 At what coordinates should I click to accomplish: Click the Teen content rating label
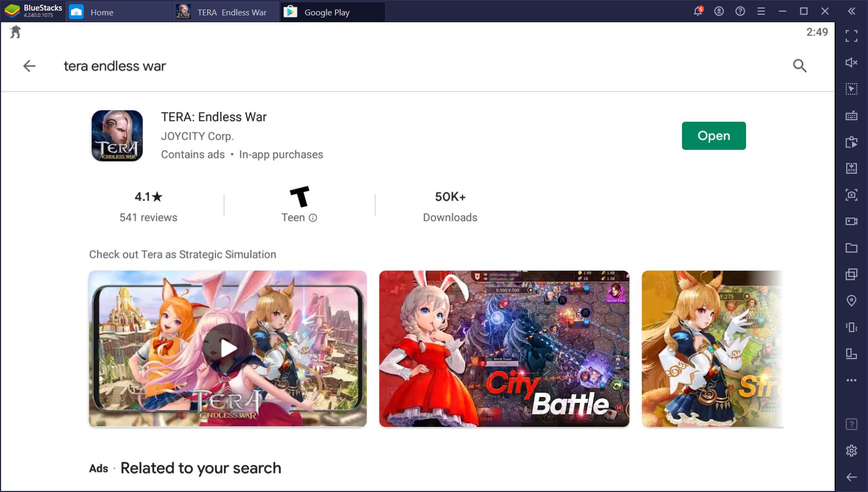pos(293,218)
